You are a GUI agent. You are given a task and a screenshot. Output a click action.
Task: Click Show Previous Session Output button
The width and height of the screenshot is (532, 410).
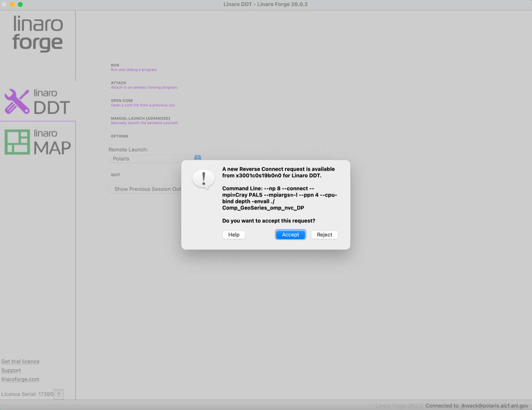pyautogui.click(x=146, y=189)
